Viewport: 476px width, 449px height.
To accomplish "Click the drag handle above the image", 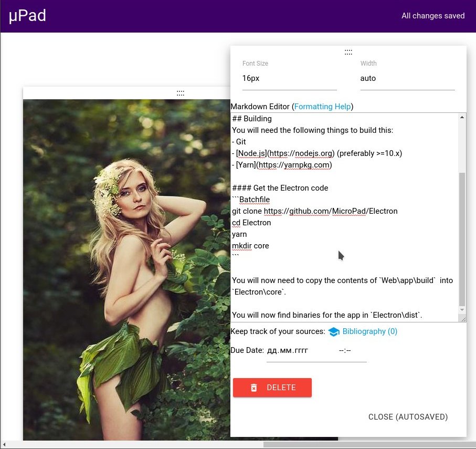I will [181, 93].
